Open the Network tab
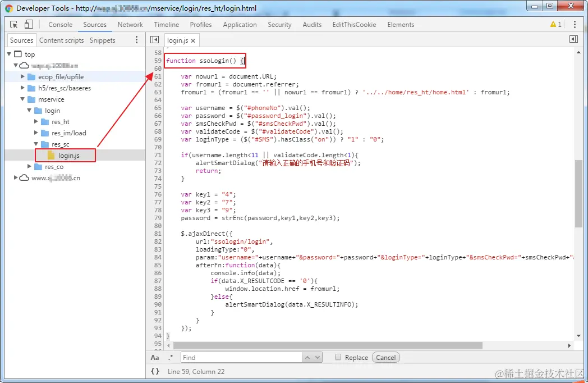This screenshot has width=588, height=383. point(130,24)
